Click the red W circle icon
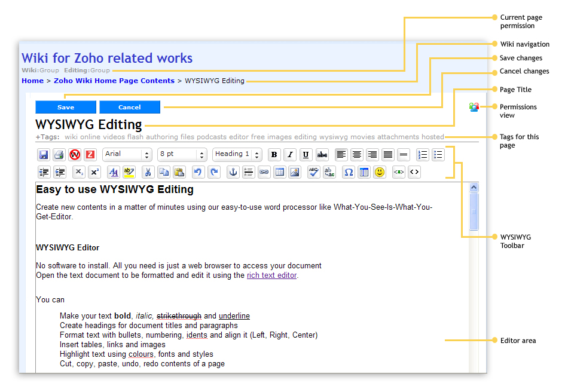568x392 pixels. (x=75, y=155)
